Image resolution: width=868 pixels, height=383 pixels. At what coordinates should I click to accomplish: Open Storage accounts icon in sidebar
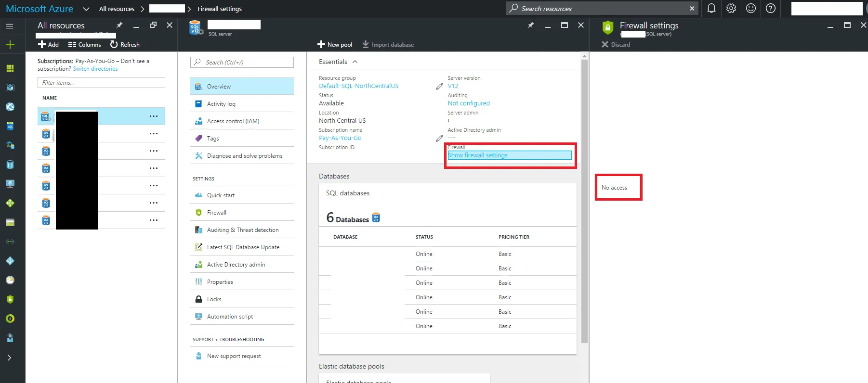click(x=10, y=222)
